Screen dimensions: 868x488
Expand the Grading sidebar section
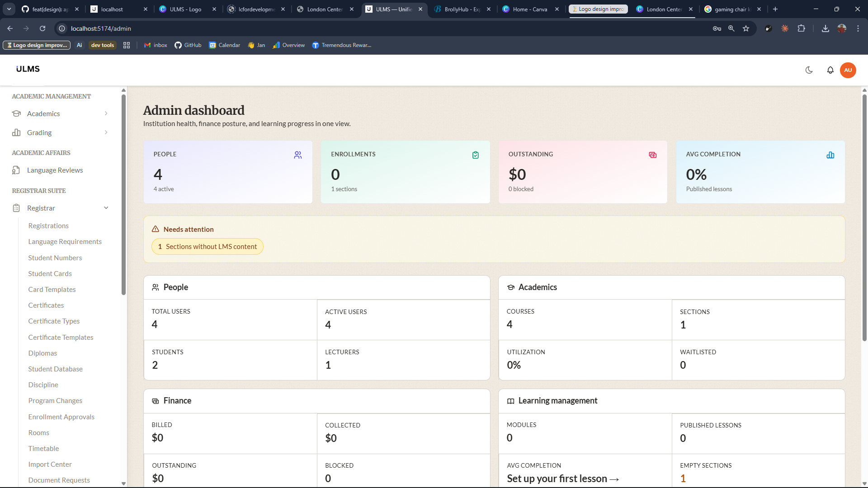click(61, 132)
